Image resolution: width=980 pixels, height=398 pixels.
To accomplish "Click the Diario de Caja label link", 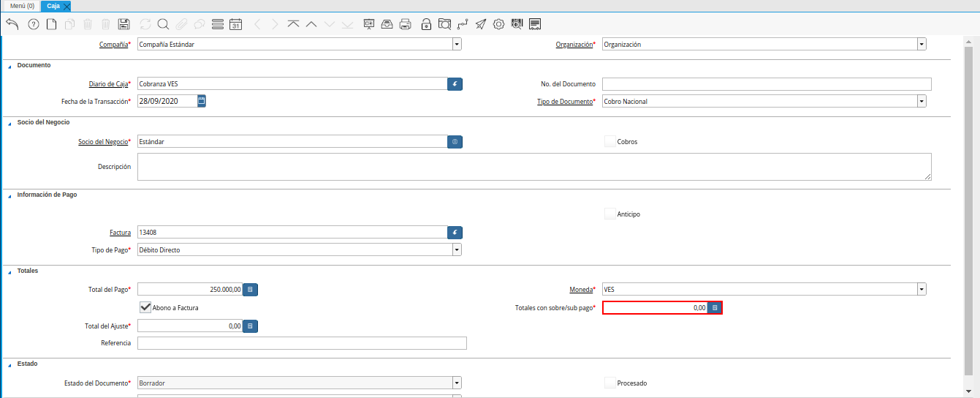I will pos(108,84).
